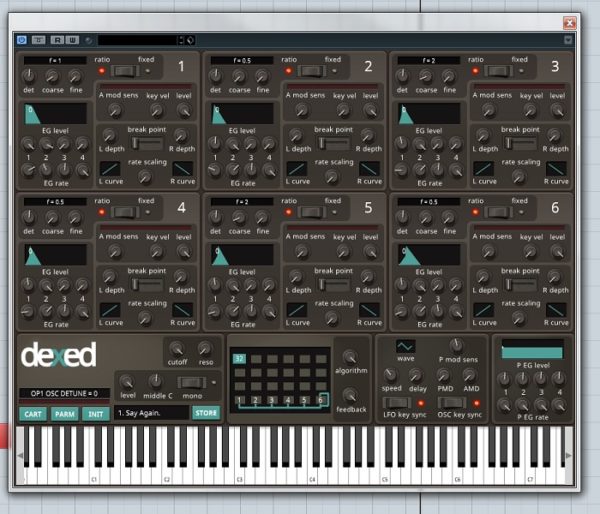This screenshot has height=514, width=600.
Task: Toggle the mono switch
Action: (x=191, y=382)
